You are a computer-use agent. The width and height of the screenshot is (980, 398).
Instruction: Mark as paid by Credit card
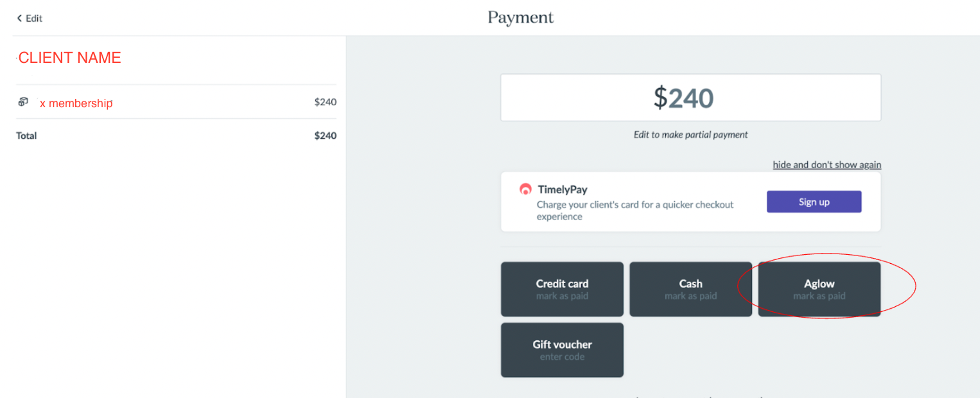[562, 289]
